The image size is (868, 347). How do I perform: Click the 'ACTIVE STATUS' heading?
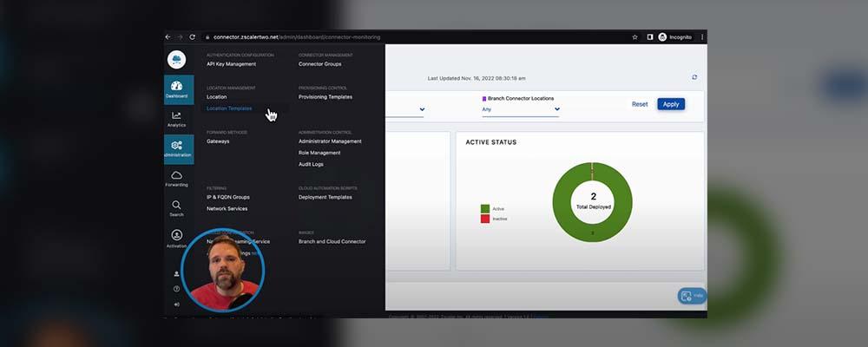click(491, 142)
